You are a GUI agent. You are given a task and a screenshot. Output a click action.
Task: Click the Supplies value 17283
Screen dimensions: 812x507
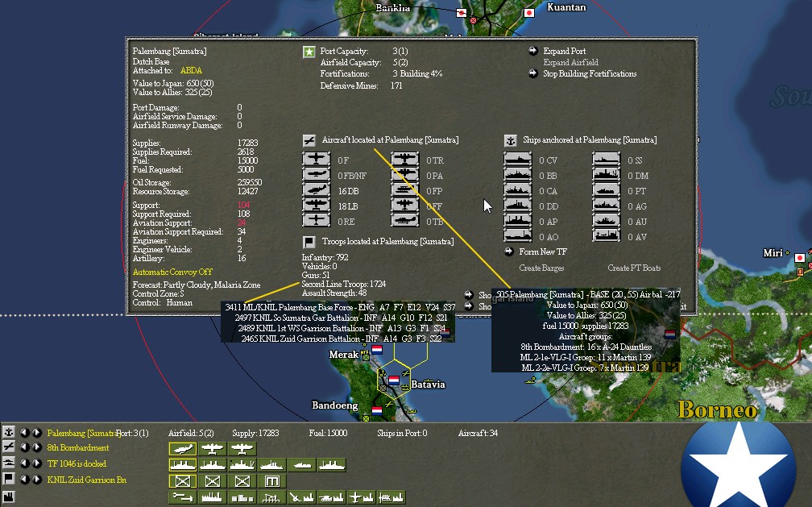pos(247,143)
